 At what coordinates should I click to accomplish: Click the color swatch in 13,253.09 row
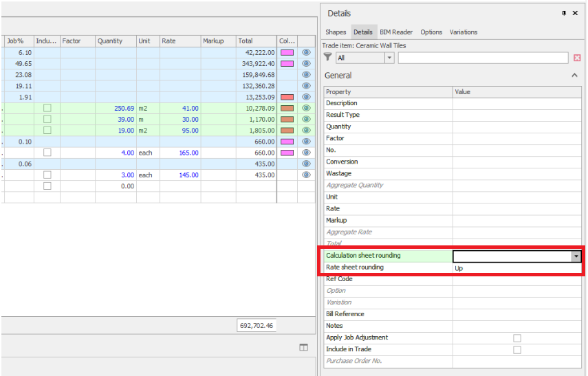click(x=287, y=97)
